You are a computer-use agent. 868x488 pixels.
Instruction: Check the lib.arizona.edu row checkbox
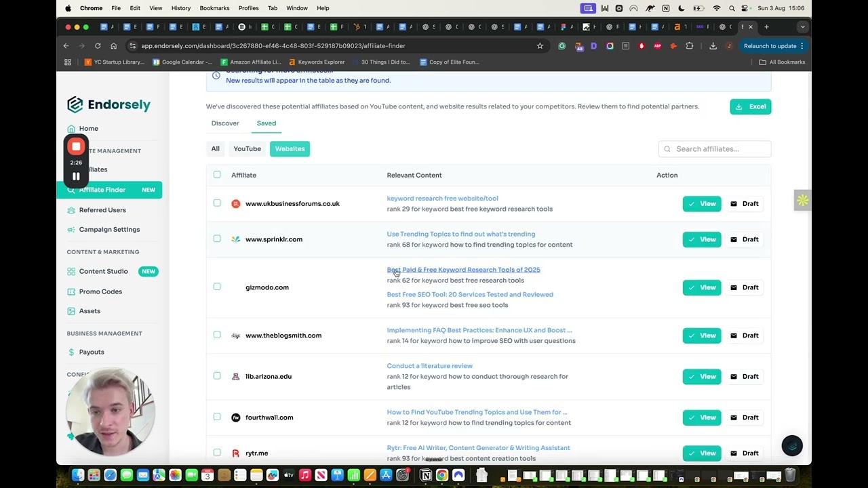click(217, 375)
